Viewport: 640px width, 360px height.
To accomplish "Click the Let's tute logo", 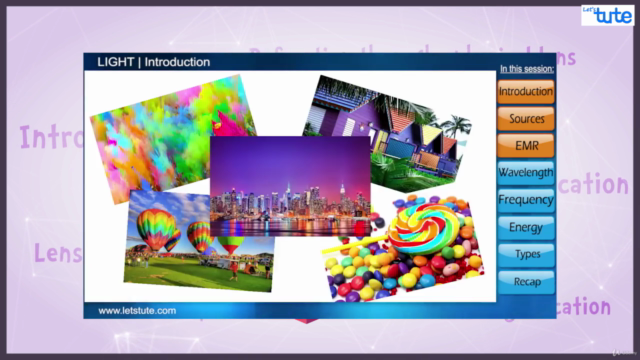I will tap(608, 15).
